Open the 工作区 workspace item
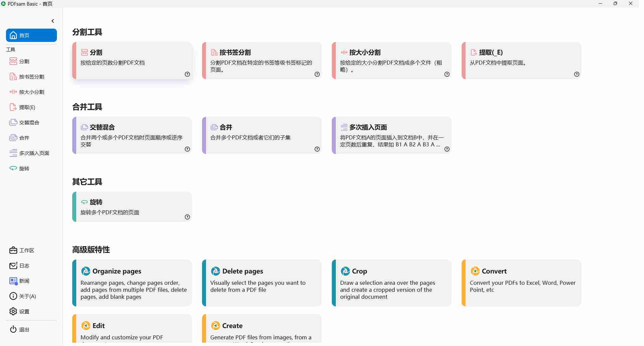The width and height of the screenshot is (644, 346). [x=26, y=251]
